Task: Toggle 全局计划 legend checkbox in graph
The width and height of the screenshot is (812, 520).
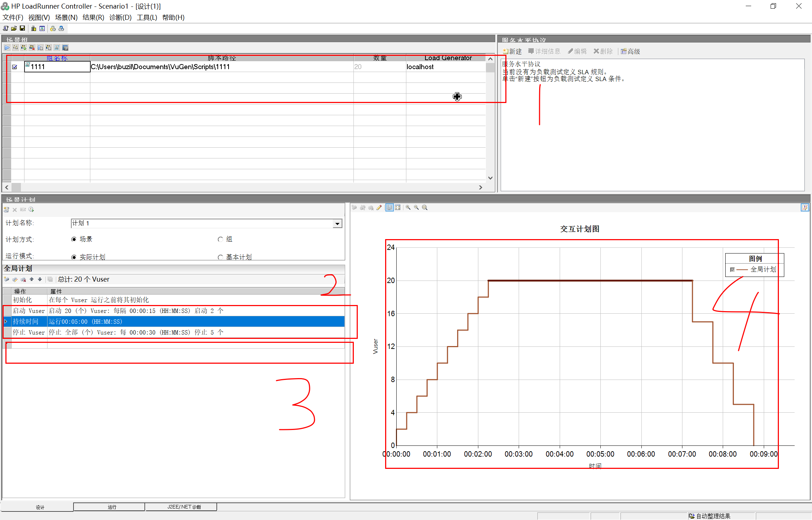Action: coord(732,269)
